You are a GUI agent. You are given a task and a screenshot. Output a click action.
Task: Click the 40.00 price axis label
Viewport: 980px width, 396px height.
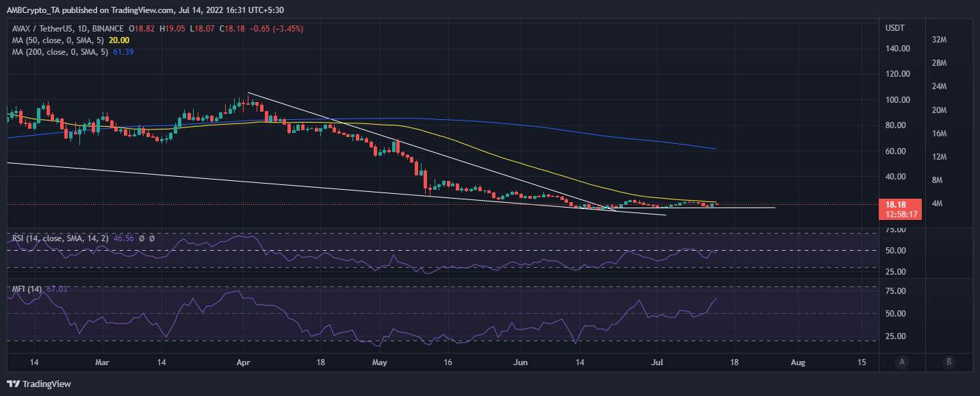click(x=895, y=177)
